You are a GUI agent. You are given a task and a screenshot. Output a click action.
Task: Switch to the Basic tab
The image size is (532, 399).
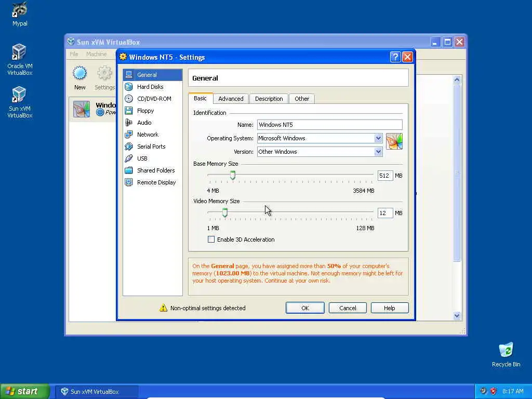pyautogui.click(x=200, y=98)
